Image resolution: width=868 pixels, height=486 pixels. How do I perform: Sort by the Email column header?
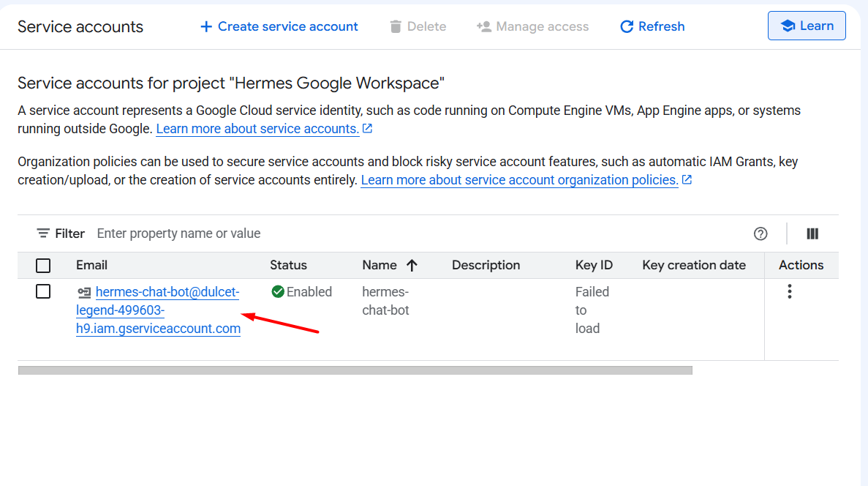(92, 266)
